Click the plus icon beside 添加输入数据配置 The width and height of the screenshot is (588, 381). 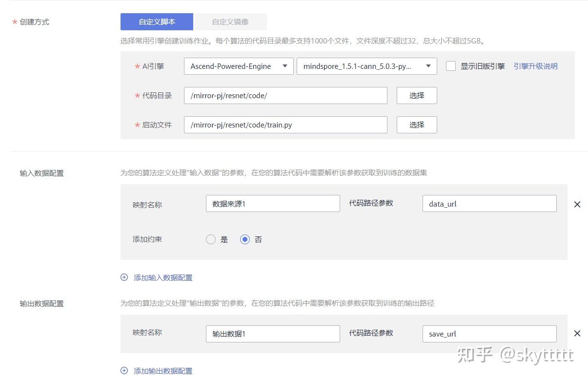coord(124,277)
